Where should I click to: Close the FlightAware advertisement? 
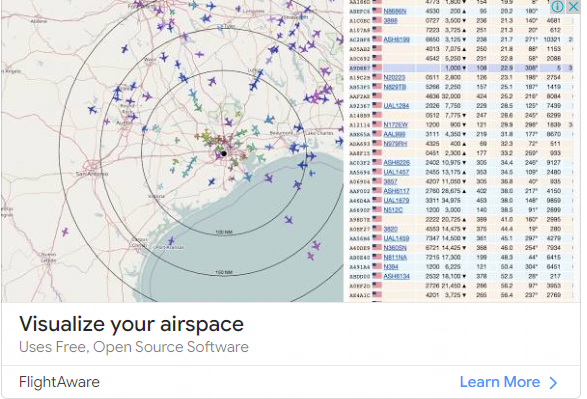pyautogui.click(x=573, y=6)
